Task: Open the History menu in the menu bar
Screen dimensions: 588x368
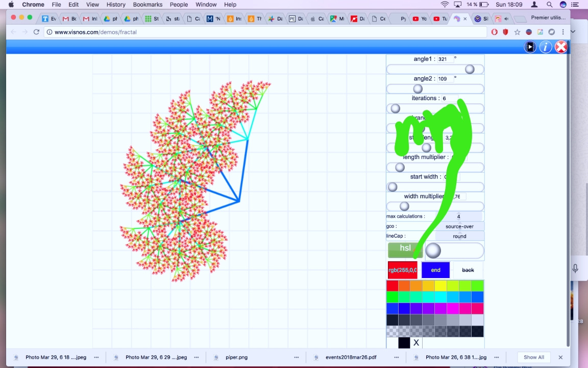Action: click(x=116, y=5)
